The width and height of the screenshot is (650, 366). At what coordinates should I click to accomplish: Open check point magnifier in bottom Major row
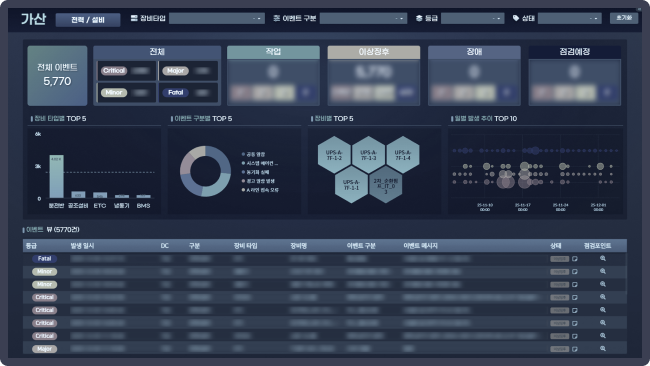click(603, 349)
